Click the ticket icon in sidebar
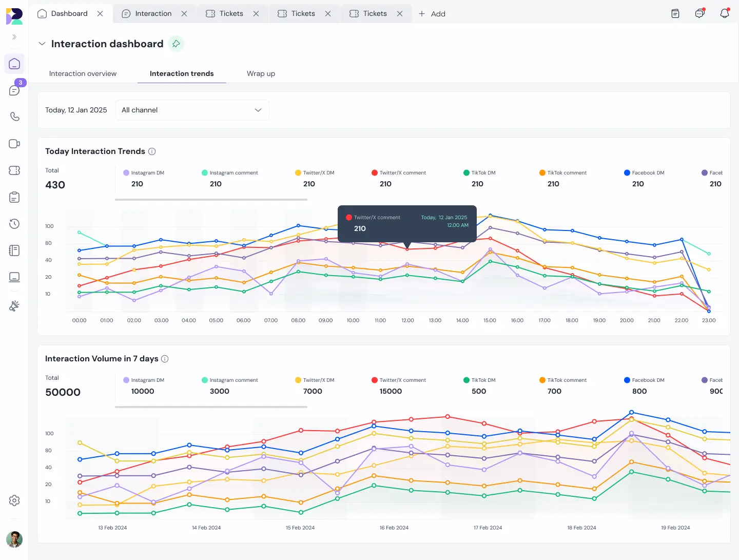This screenshot has width=739, height=560. (x=14, y=170)
